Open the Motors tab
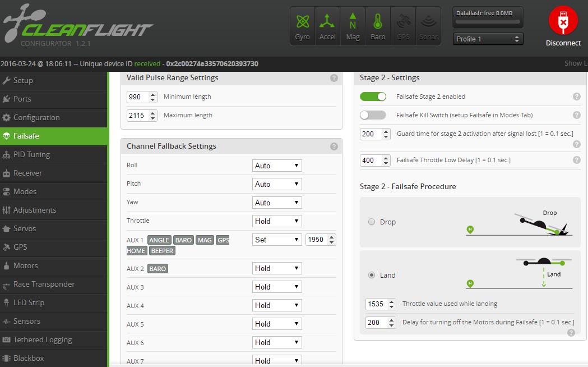 [x=54, y=265]
